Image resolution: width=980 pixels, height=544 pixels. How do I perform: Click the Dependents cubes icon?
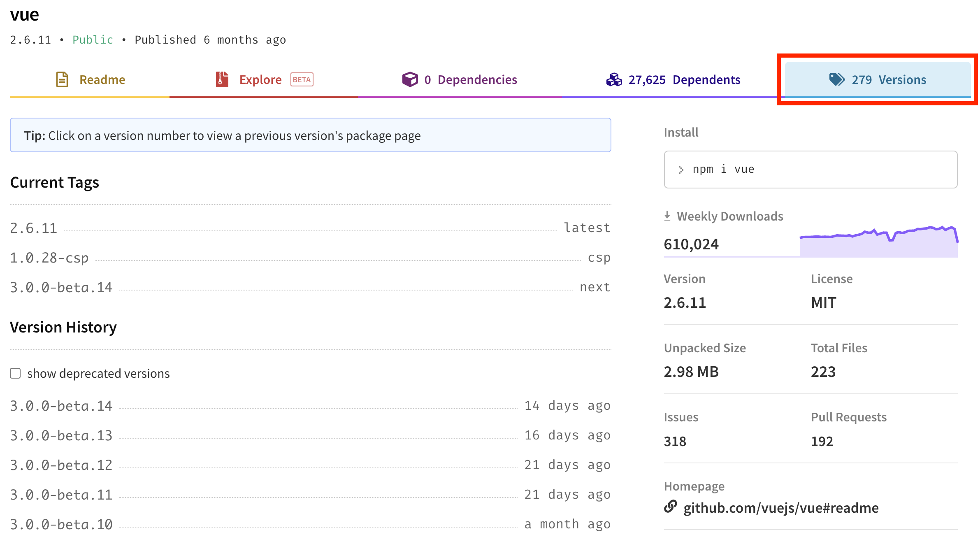click(x=614, y=79)
